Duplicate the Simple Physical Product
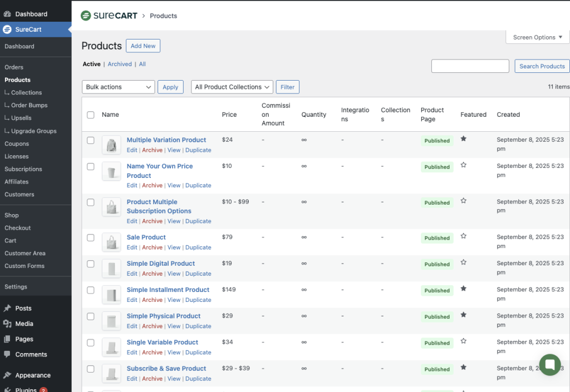 pyautogui.click(x=198, y=326)
